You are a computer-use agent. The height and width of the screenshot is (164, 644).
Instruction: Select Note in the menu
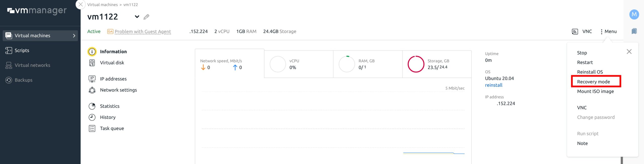(x=582, y=143)
